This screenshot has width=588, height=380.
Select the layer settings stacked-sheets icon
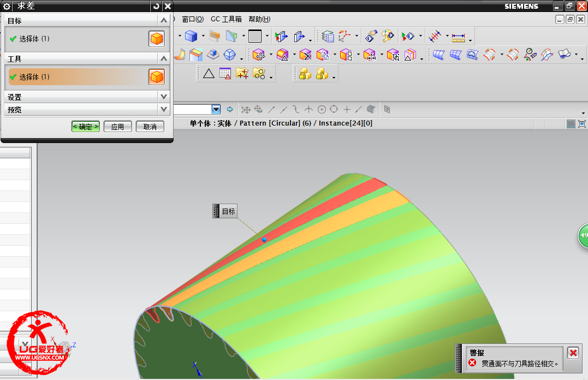click(x=328, y=37)
